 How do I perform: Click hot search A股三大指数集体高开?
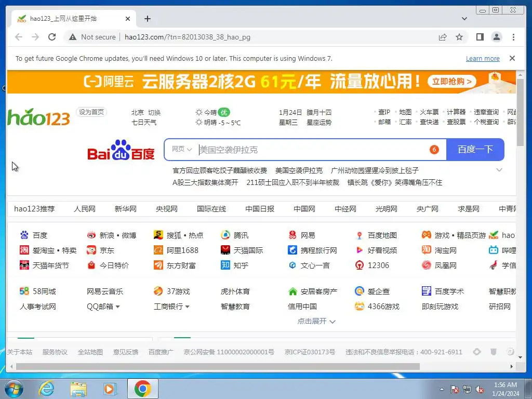pos(205,182)
